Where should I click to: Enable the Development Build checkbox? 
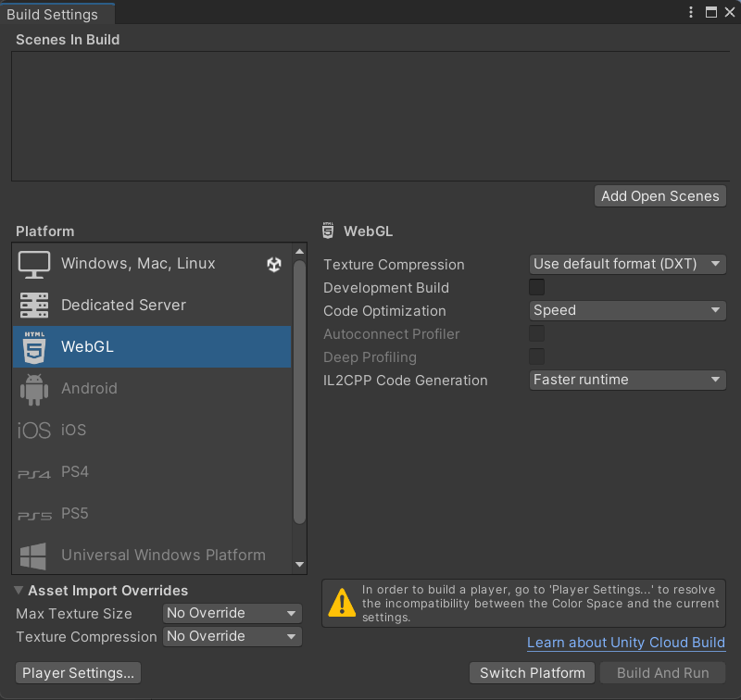coord(536,288)
